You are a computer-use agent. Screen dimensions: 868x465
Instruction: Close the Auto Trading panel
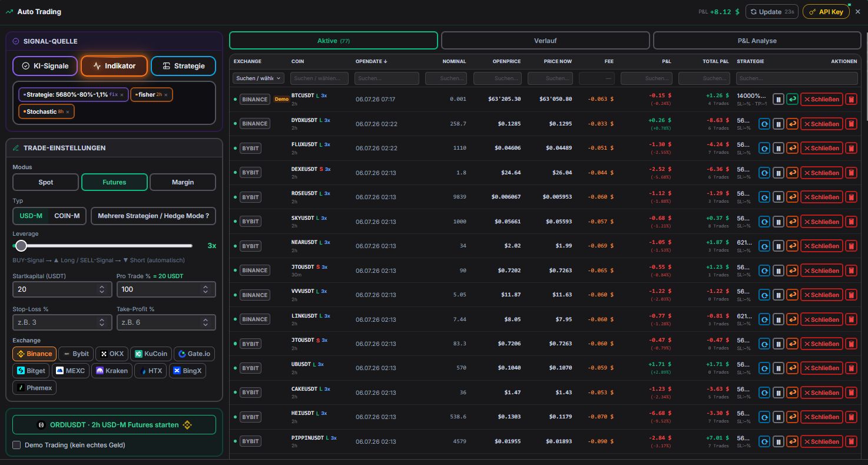[857, 12]
